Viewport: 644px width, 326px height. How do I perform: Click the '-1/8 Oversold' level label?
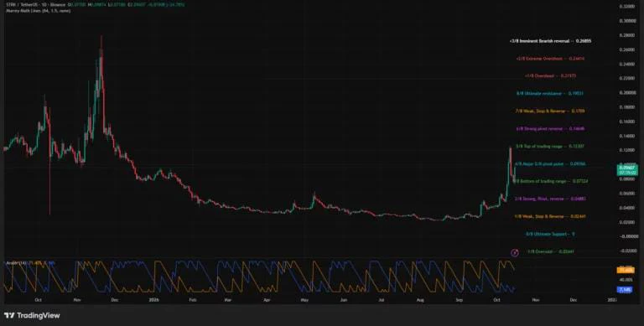(550, 251)
